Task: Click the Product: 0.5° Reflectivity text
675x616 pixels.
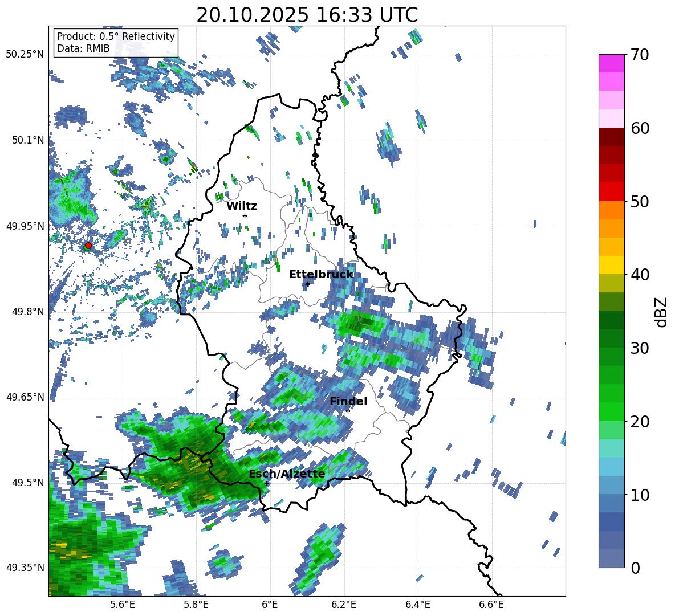Action: (116, 36)
